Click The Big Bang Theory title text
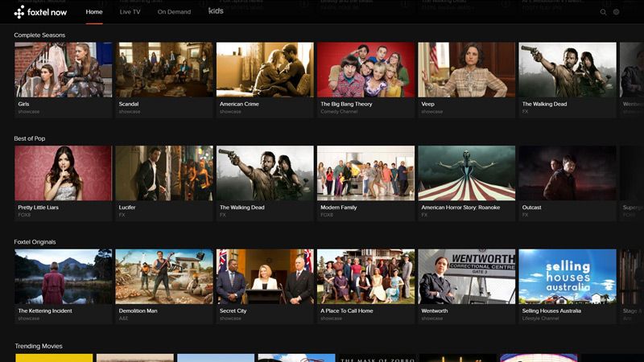 pyautogui.click(x=346, y=105)
